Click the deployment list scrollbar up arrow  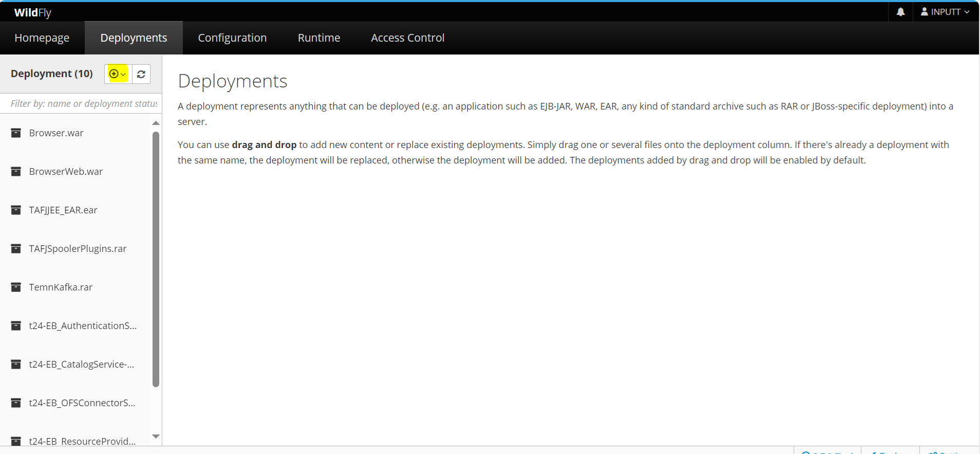[x=156, y=123]
